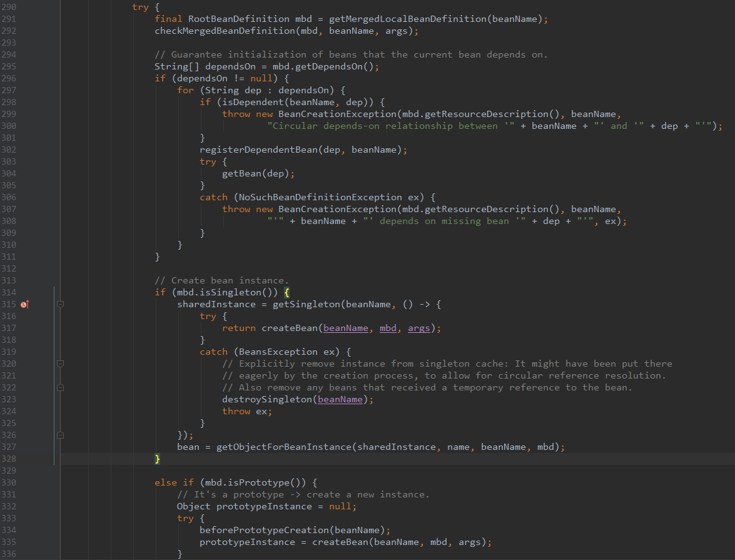The height and width of the screenshot is (560, 735).
Task: Click line number 328 in the gutter
Action: pos(8,459)
